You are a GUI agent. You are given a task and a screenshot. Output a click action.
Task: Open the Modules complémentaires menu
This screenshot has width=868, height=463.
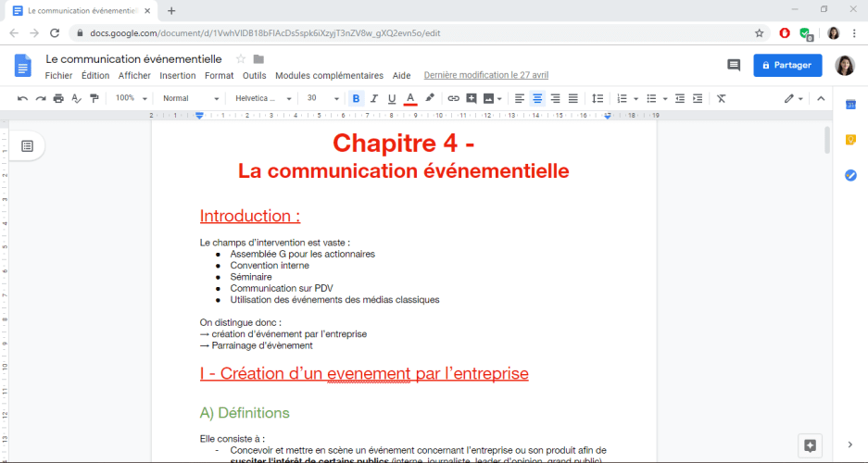tap(329, 76)
